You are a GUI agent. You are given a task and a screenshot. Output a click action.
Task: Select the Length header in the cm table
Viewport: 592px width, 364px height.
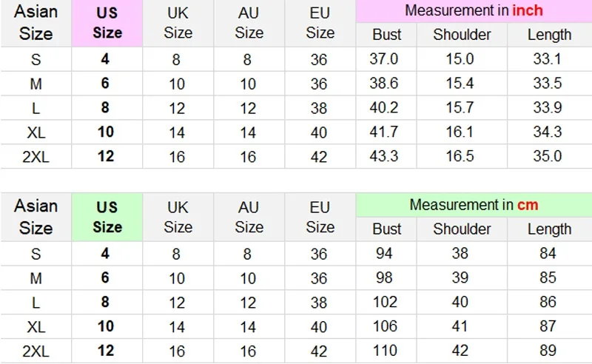[549, 229]
